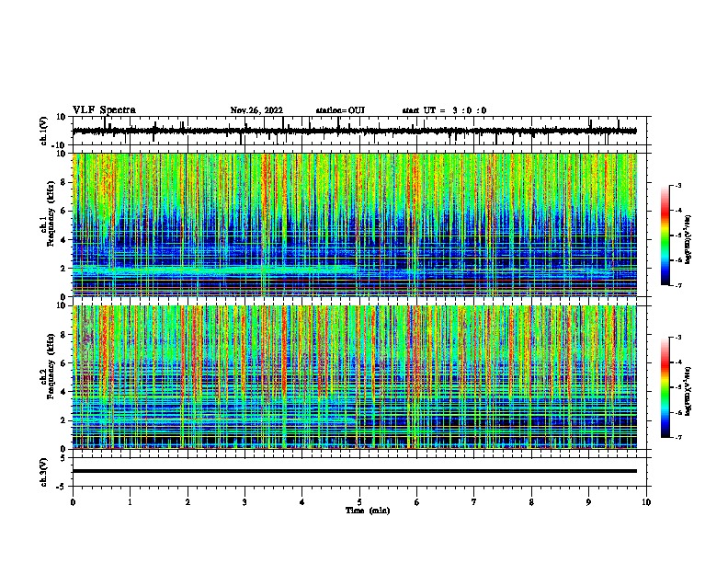Click the "station=OUI" header label

tap(340, 110)
